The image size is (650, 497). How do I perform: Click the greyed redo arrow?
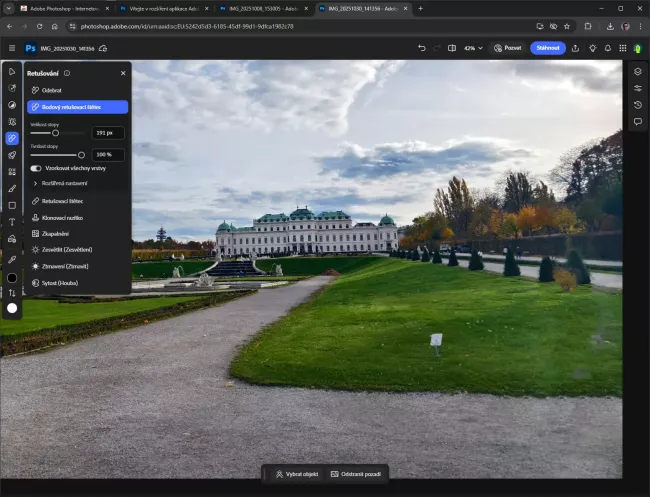436,48
